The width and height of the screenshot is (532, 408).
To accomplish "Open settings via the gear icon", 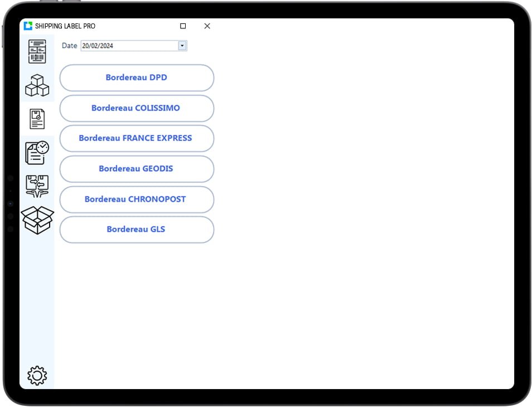I will pos(37,376).
